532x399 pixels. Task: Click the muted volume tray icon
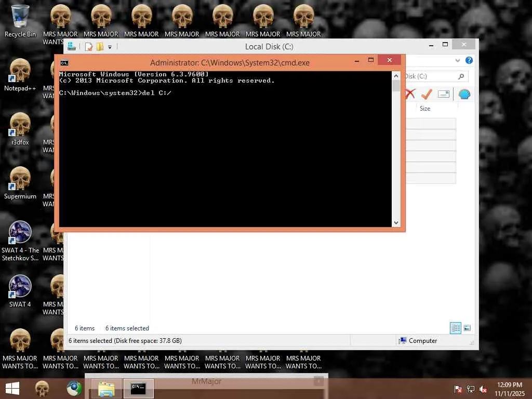click(x=483, y=389)
